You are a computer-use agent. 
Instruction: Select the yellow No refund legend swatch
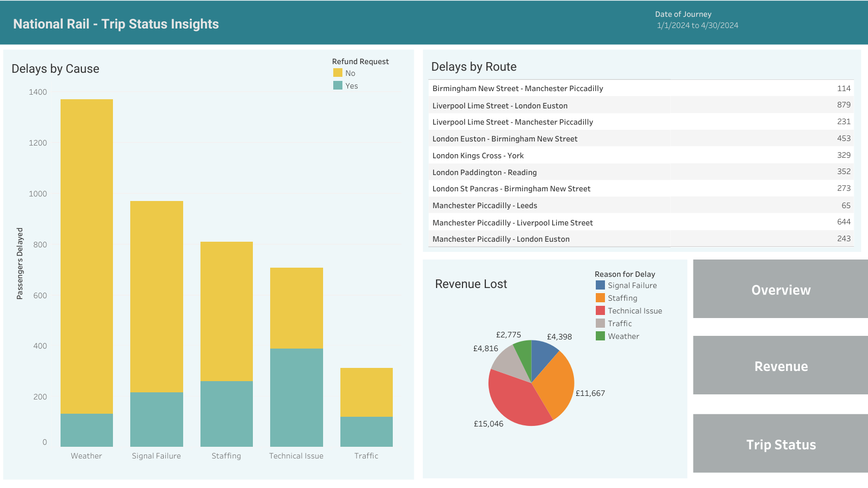click(338, 73)
